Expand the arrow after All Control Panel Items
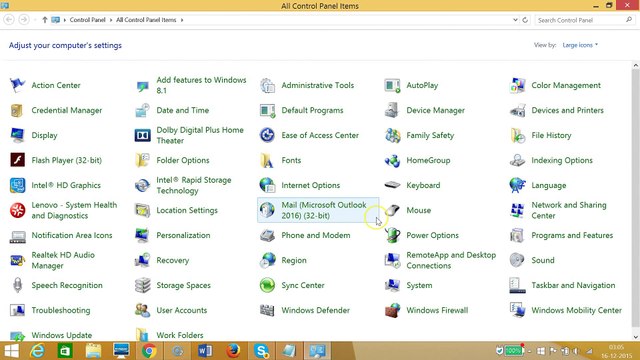This screenshot has width=640, height=360. (x=182, y=20)
